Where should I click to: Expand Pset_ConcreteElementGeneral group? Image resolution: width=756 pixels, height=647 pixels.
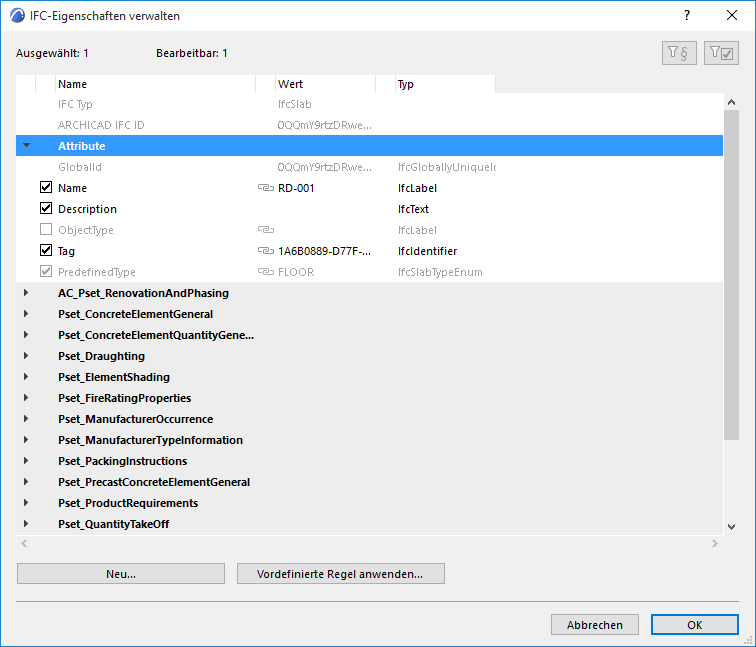click(26, 313)
